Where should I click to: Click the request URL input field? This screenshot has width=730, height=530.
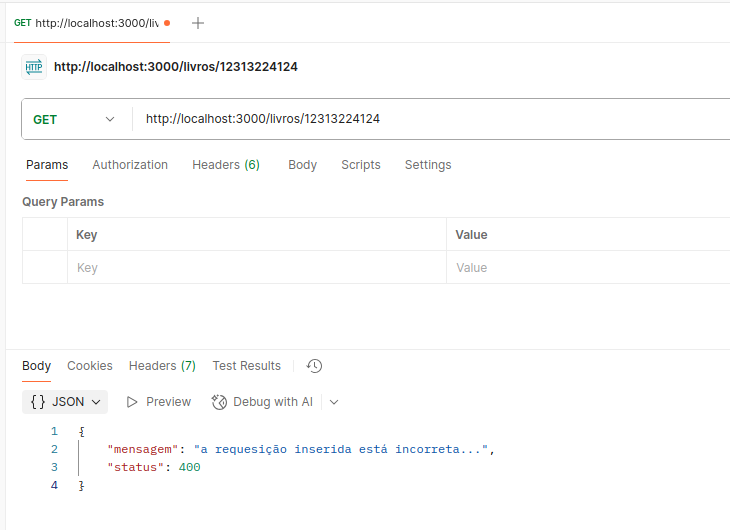click(x=430, y=119)
